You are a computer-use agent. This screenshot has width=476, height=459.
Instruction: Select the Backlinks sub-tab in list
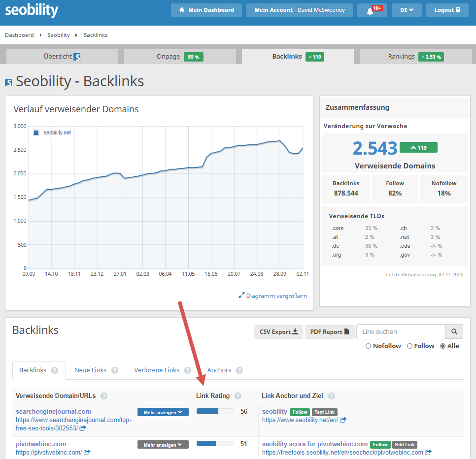33,370
